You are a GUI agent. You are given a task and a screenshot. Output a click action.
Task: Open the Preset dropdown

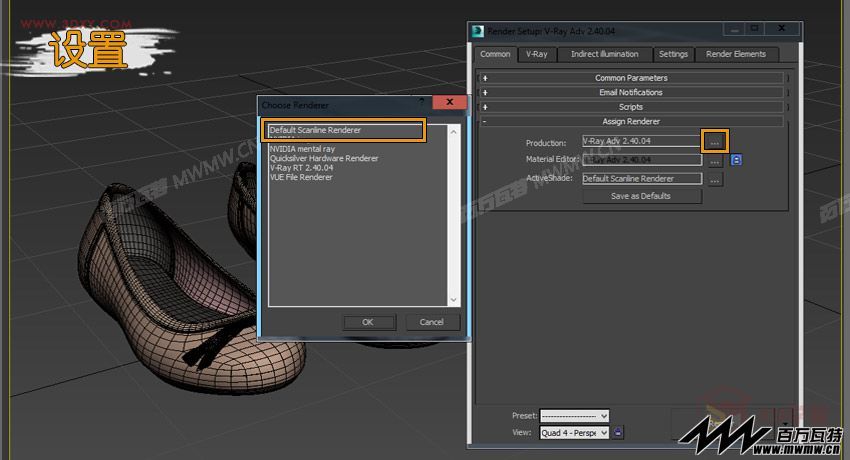click(x=575, y=416)
